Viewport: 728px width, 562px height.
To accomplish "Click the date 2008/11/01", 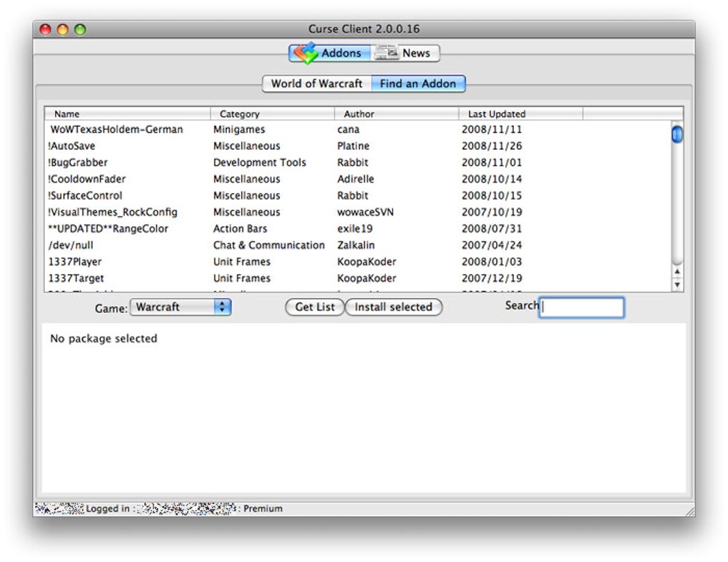I will [492, 163].
